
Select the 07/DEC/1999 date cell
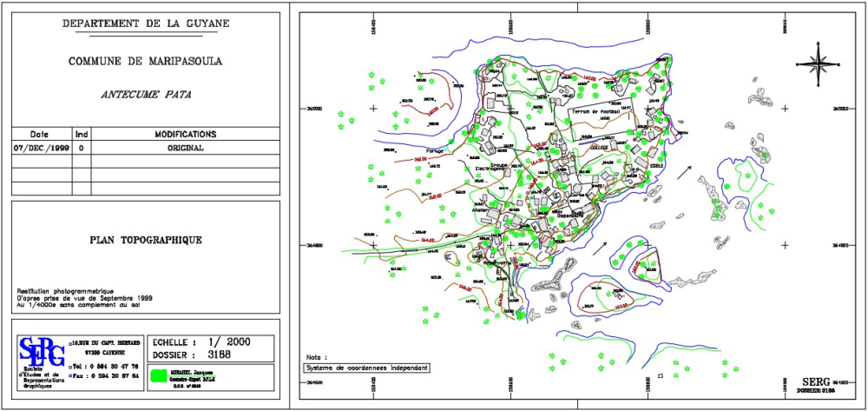pos(40,148)
